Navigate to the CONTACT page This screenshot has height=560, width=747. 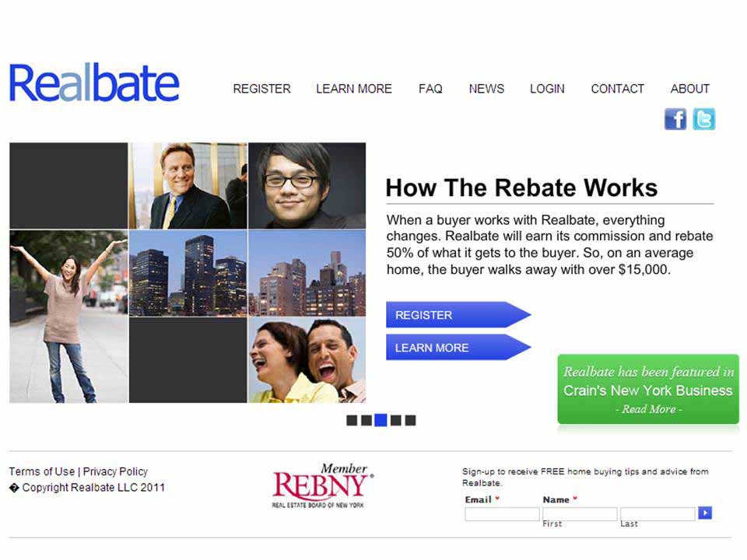tap(617, 89)
